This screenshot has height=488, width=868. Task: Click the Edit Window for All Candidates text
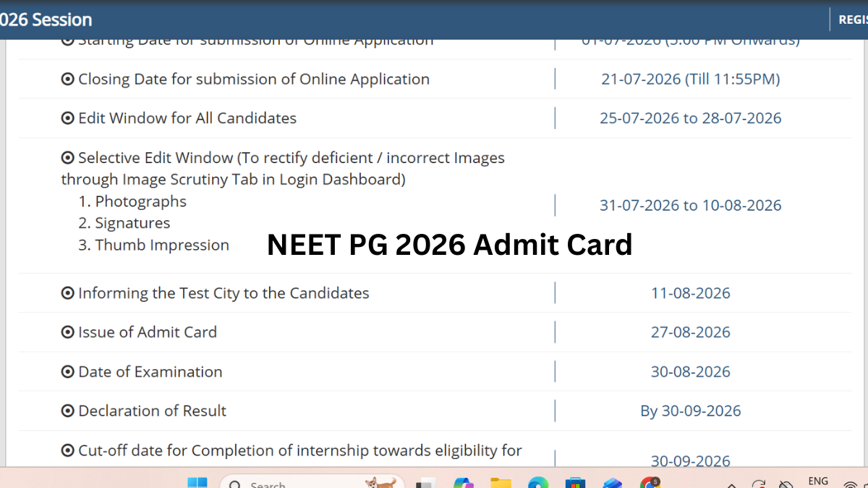point(187,118)
